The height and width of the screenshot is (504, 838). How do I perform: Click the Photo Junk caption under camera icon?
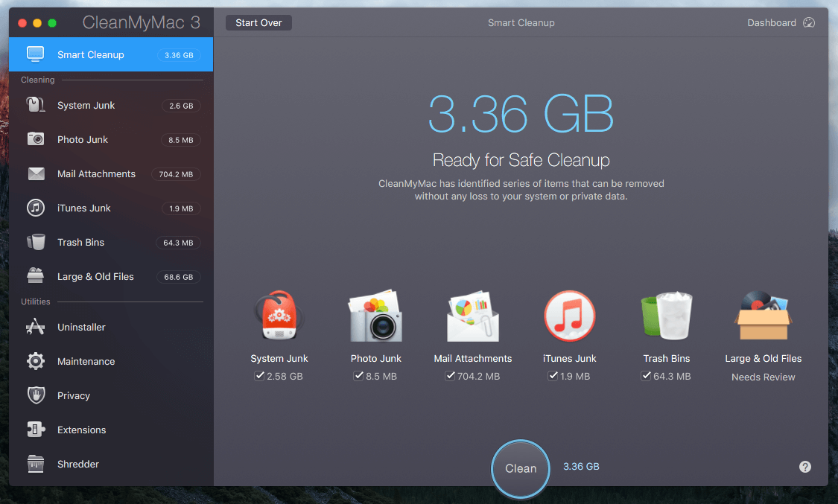(x=375, y=358)
